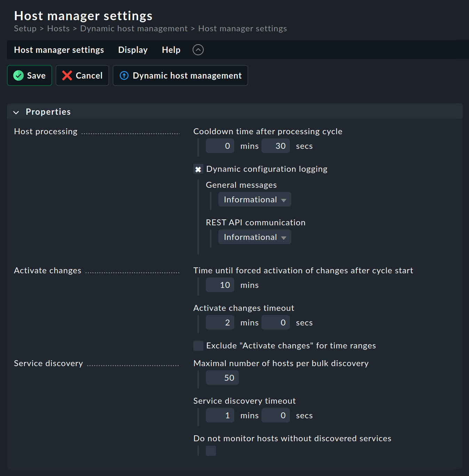
Task: Enable Exclude "Activate changes" for time ranges
Action: tap(198, 346)
